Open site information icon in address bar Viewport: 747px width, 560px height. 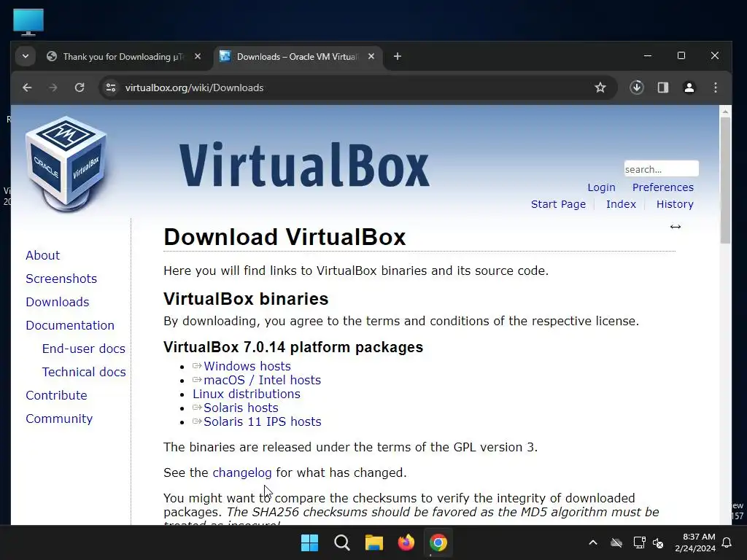point(111,87)
